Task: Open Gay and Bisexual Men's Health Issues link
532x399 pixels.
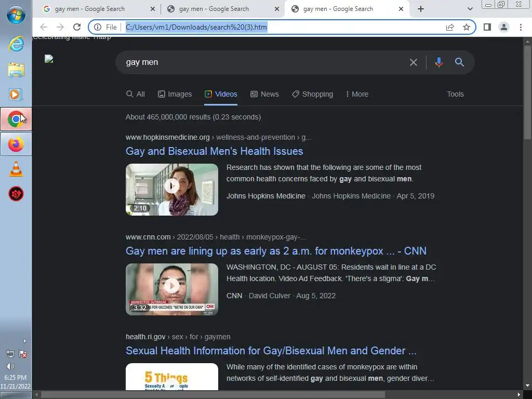Action: [x=214, y=151]
